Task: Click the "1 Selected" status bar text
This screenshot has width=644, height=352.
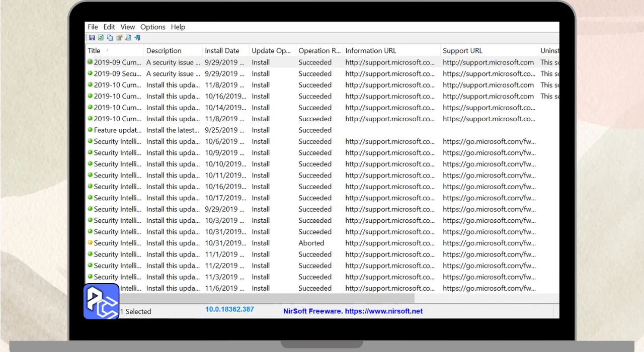Action: (135, 312)
